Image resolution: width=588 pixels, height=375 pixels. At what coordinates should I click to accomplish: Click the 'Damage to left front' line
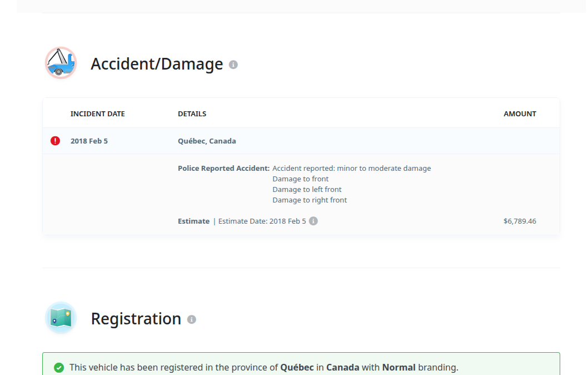[x=307, y=189]
